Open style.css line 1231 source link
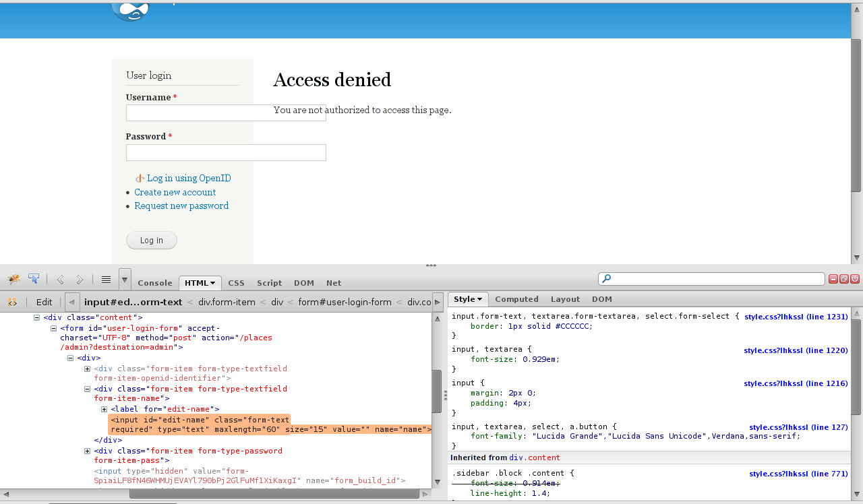 tap(796, 317)
